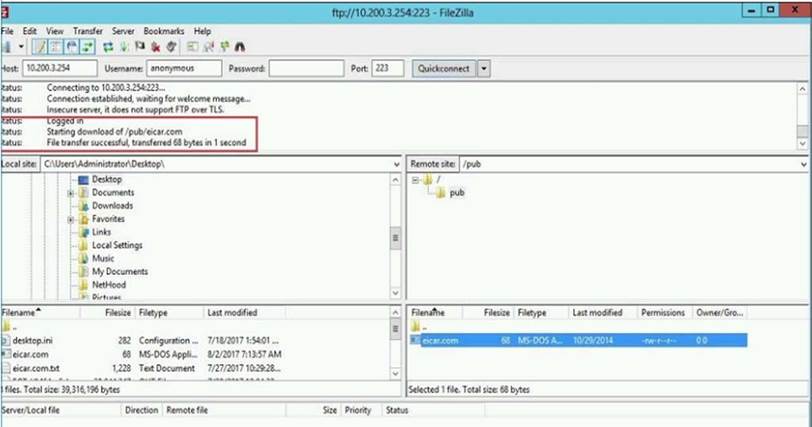Screen dimensions: 812x427
Task: Toggle the local directory tree view
Action: click(57, 47)
